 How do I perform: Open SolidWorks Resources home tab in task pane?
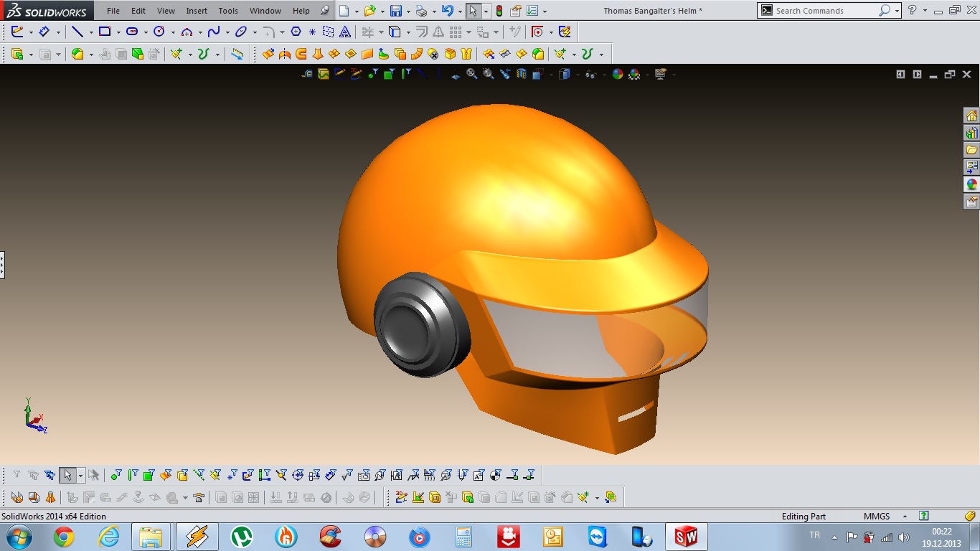pyautogui.click(x=971, y=116)
